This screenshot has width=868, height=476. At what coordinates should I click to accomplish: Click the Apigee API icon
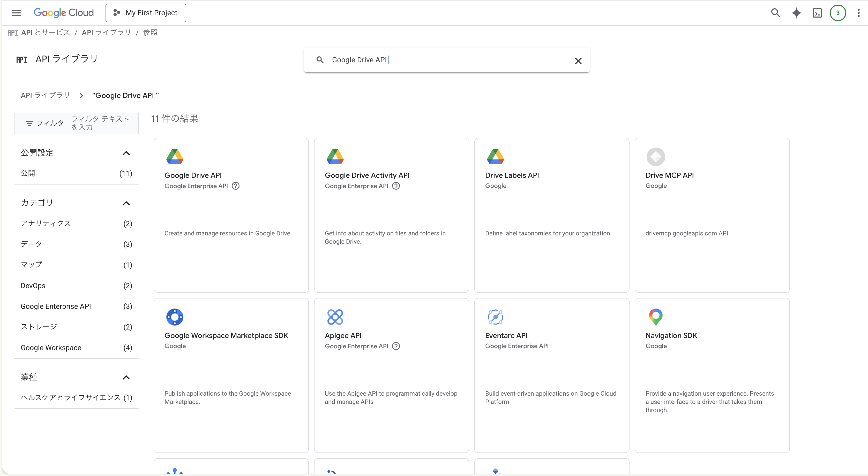click(335, 317)
